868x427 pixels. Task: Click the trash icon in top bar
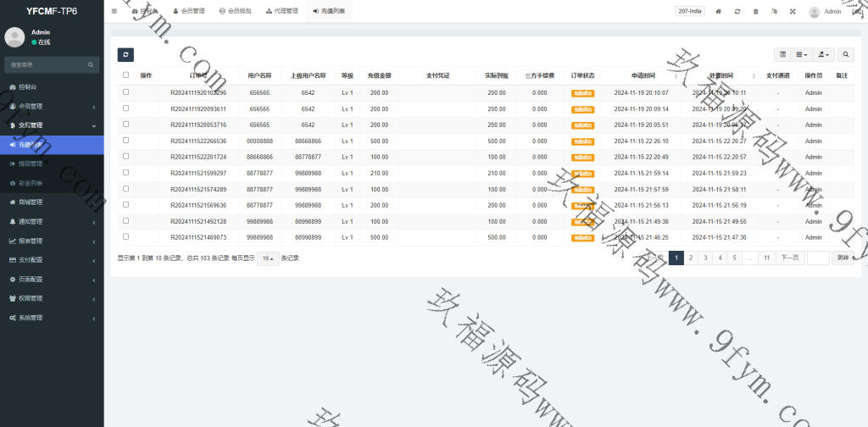click(x=755, y=12)
